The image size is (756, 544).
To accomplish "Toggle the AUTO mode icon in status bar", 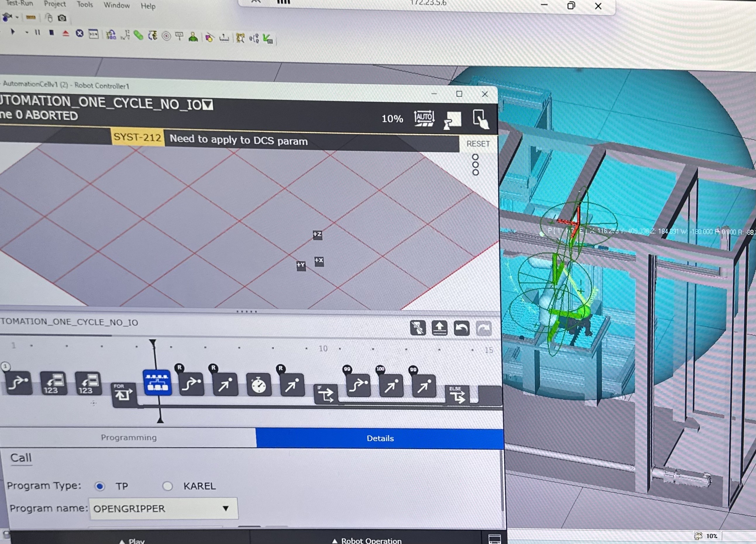I will 424,119.
